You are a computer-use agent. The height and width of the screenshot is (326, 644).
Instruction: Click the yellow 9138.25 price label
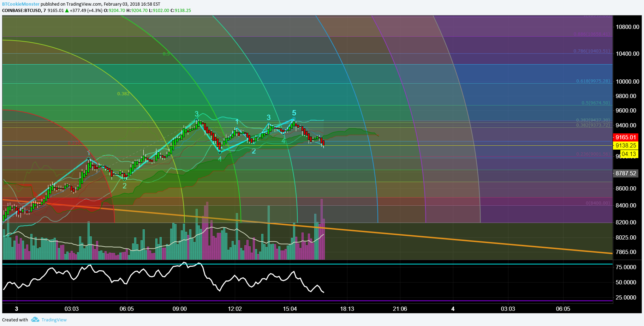click(626, 145)
